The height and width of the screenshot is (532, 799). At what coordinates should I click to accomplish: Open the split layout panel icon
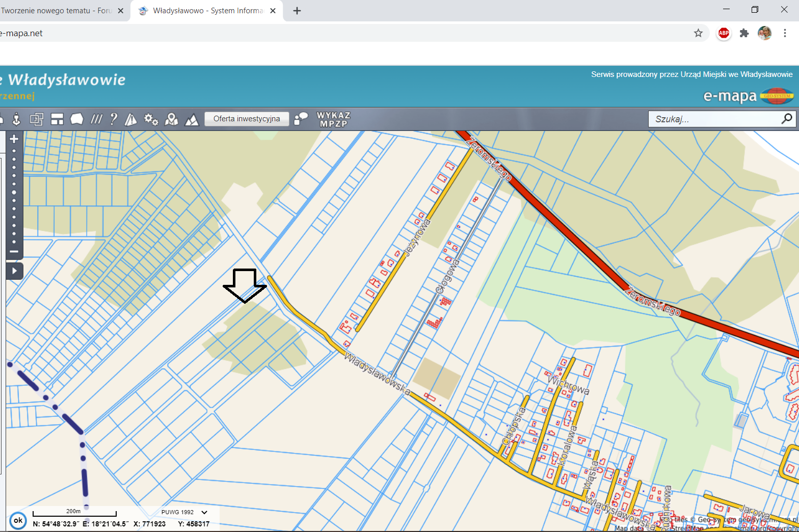[x=57, y=119]
